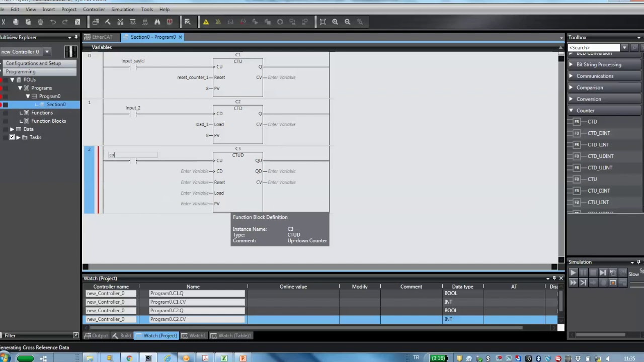Click the Google Chrome taskbar icon

pyautogui.click(x=129, y=358)
